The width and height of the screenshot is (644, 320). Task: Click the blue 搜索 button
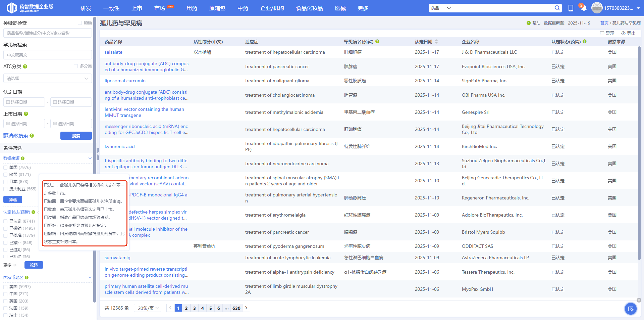(x=76, y=136)
